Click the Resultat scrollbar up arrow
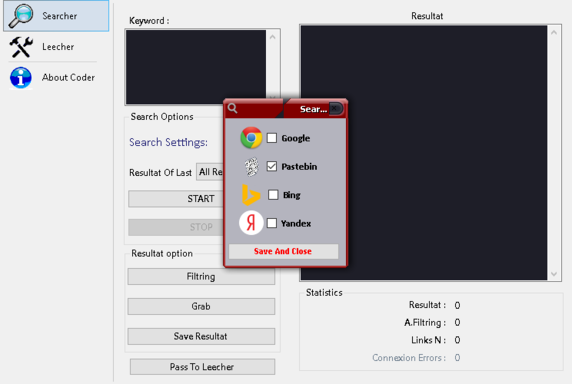This screenshot has width=572, height=384. (x=554, y=32)
